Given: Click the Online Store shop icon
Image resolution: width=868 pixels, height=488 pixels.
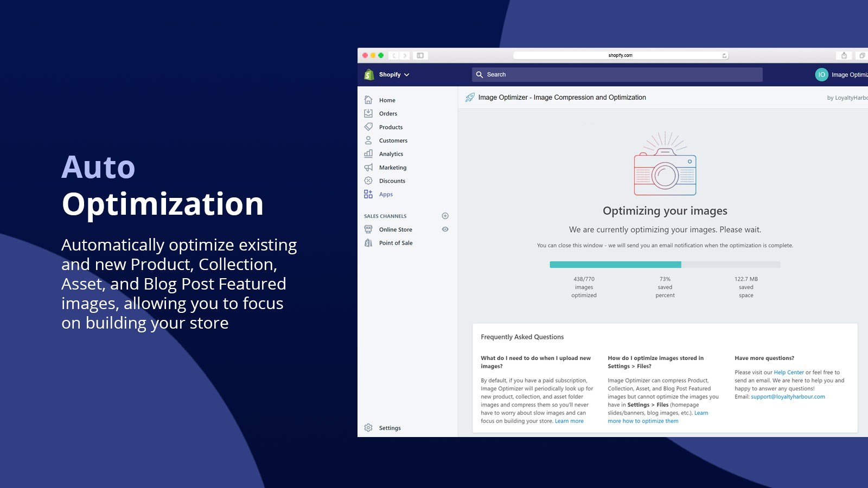Looking at the screenshot, I should coord(368,229).
